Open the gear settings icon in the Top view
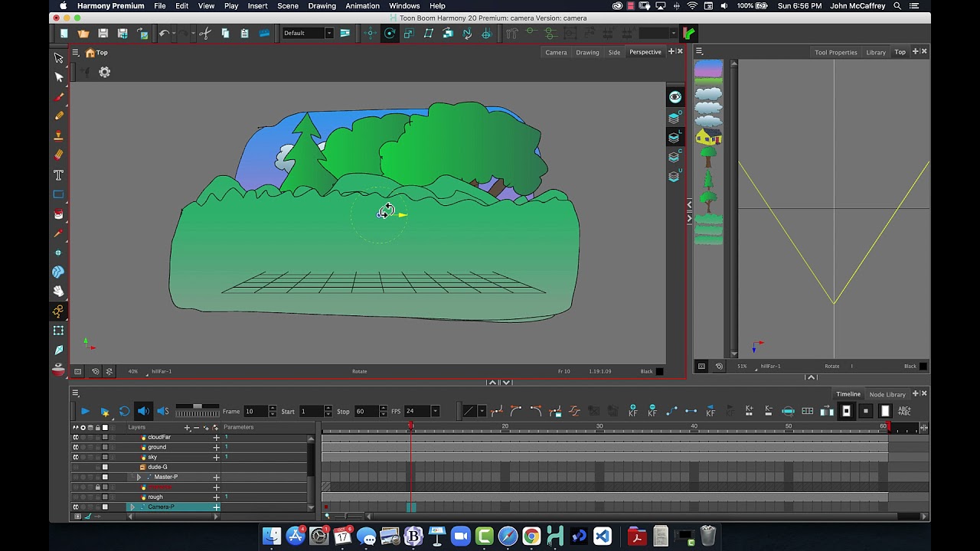The image size is (980, 551). [105, 72]
